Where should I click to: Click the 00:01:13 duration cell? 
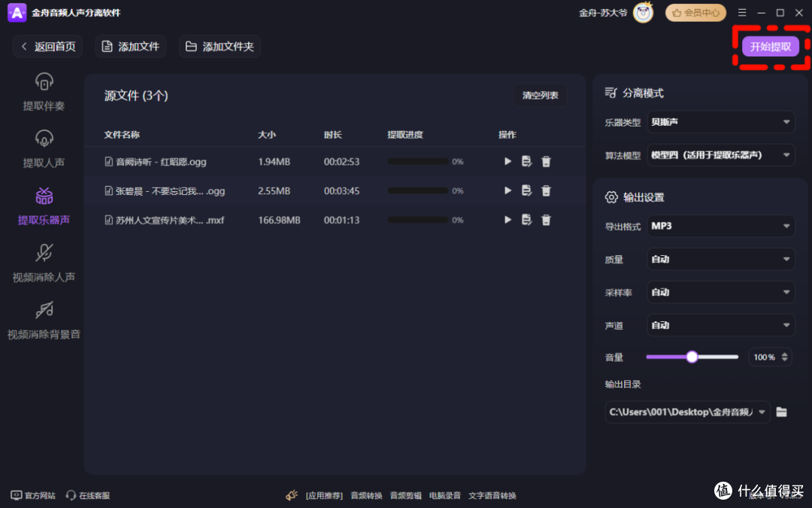point(342,221)
